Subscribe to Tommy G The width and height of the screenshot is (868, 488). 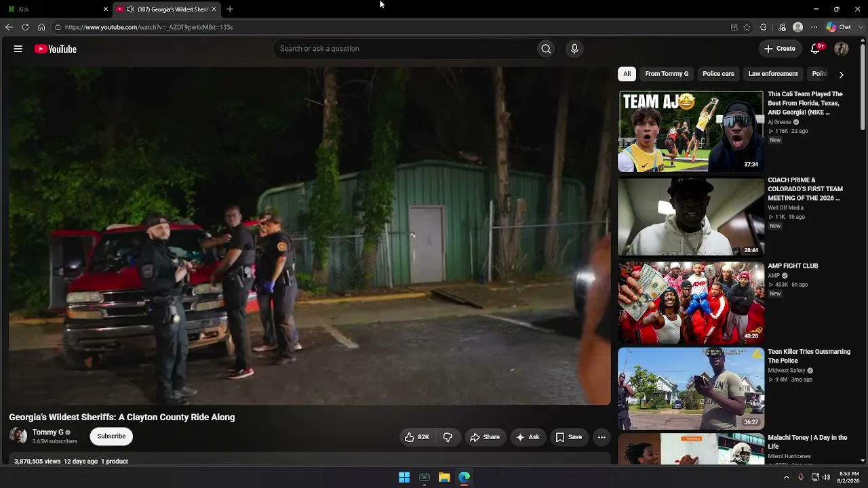[x=111, y=436]
